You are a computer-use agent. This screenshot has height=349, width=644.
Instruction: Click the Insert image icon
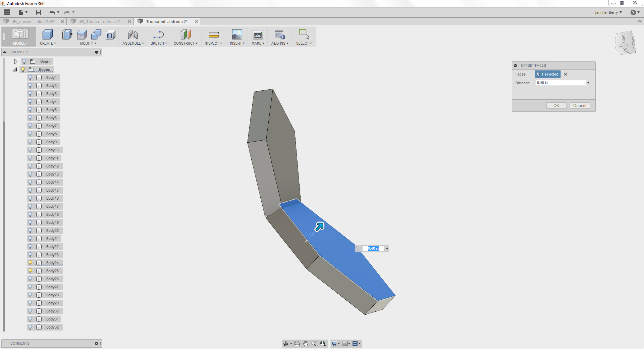coord(237,35)
